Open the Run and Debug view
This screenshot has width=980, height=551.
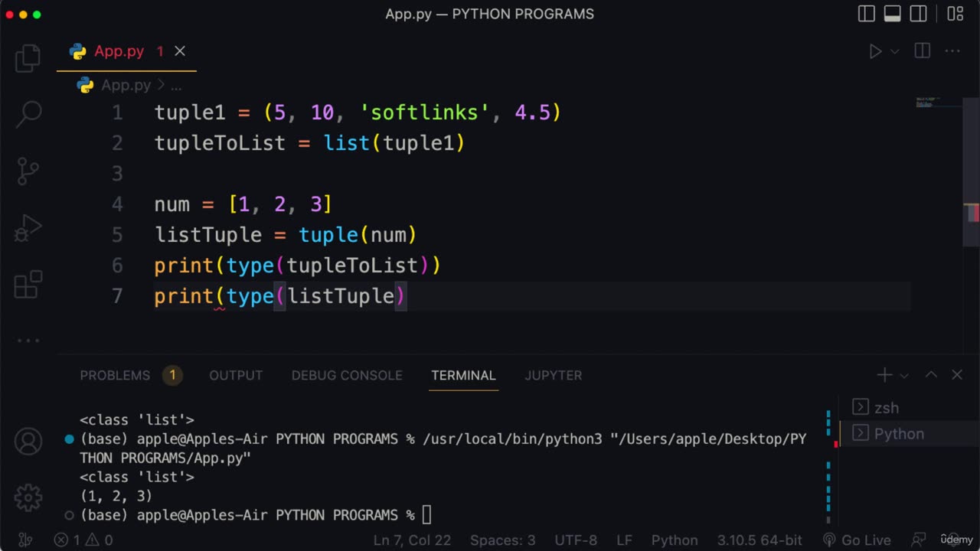pyautogui.click(x=28, y=227)
